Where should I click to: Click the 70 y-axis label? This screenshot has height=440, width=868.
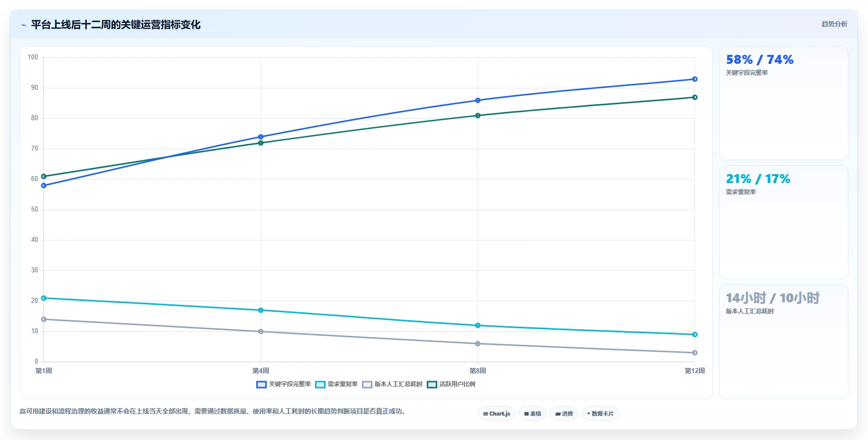coord(34,149)
